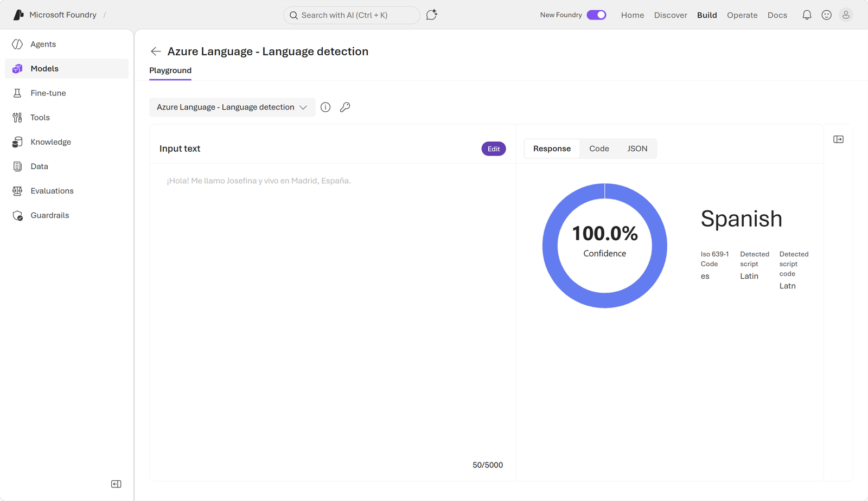Open Knowledge in the sidebar

point(67,142)
